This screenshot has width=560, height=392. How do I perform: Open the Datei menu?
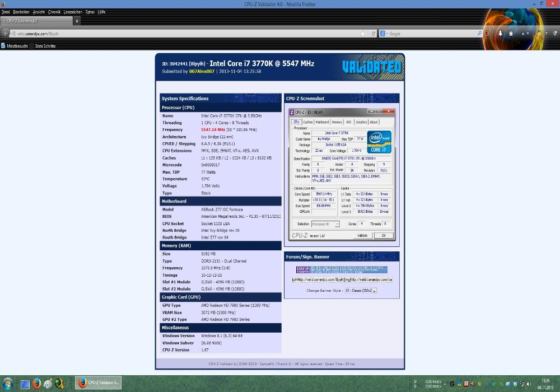(6, 12)
